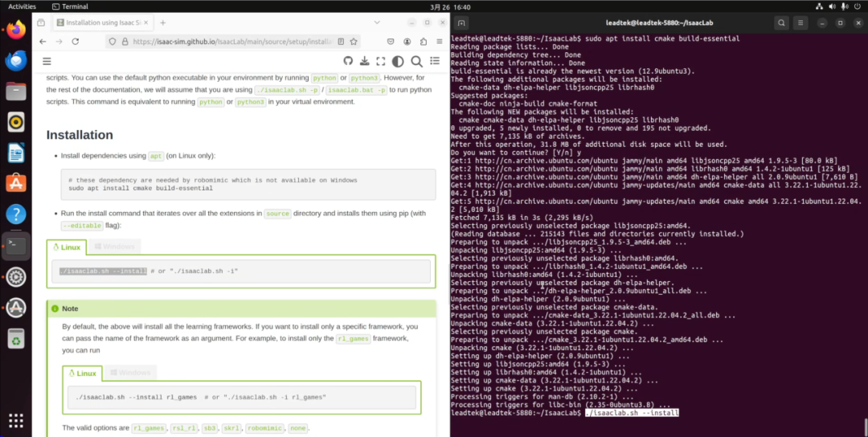Viewport: 868px width, 437px height.
Task: Select Windows tab above rl_games command
Action: [x=130, y=373]
